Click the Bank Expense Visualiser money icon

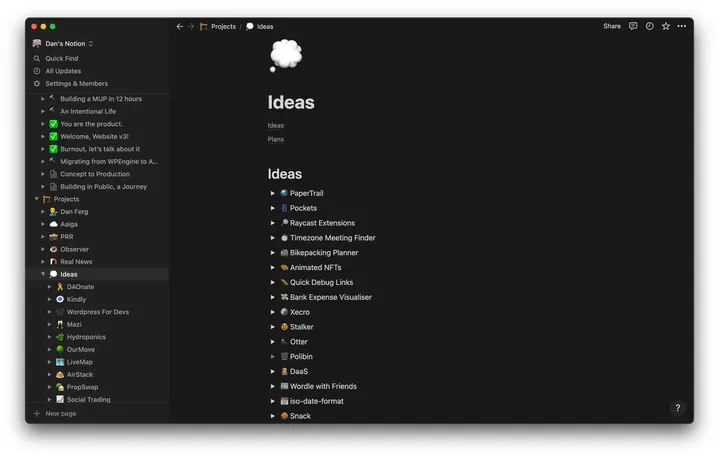(284, 297)
